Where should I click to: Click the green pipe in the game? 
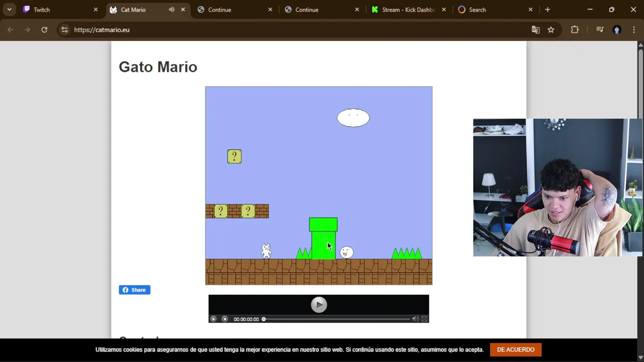coord(323,238)
